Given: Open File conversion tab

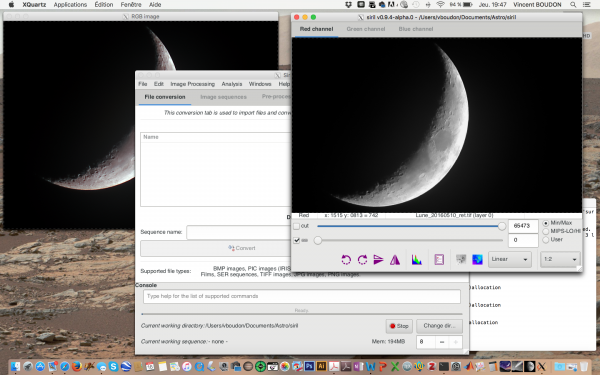Looking at the screenshot, I should point(165,97).
